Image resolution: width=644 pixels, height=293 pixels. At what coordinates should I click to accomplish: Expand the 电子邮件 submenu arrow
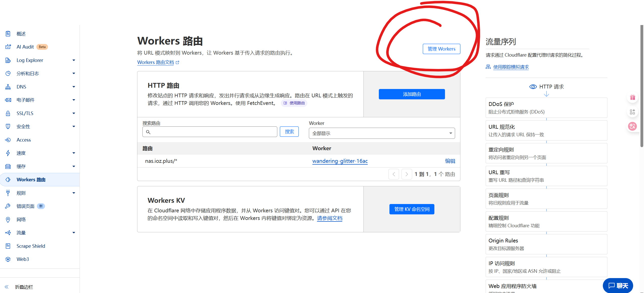pos(74,100)
